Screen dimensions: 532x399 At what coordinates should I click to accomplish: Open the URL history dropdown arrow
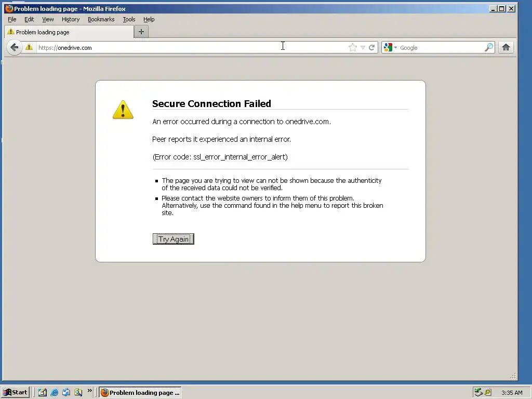pos(363,47)
